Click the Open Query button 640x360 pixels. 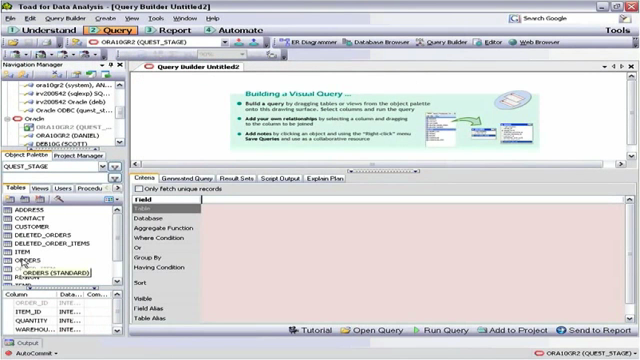click(x=372, y=330)
